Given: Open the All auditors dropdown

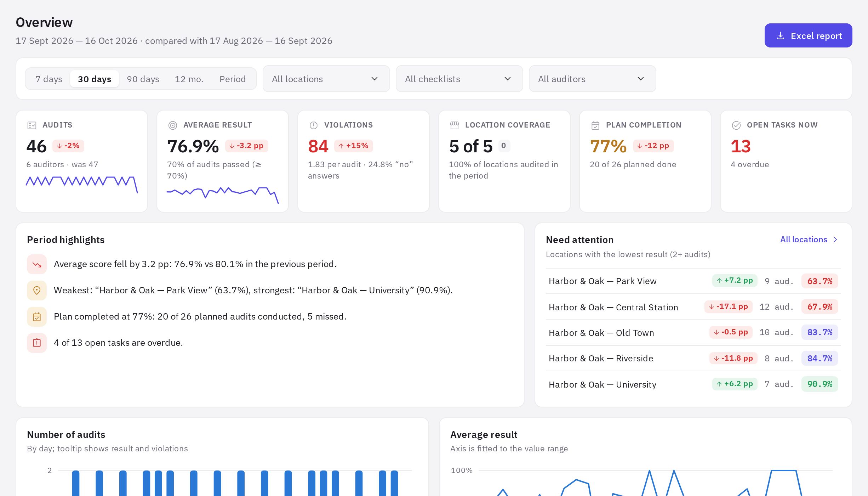Looking at the screenshot, I should [592, 79].
